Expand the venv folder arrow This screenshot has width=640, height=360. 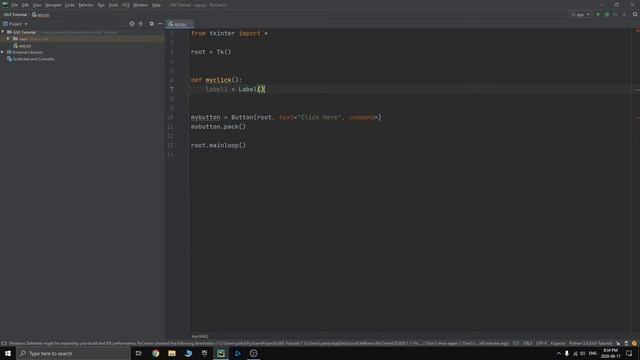(x=8, y=39)
